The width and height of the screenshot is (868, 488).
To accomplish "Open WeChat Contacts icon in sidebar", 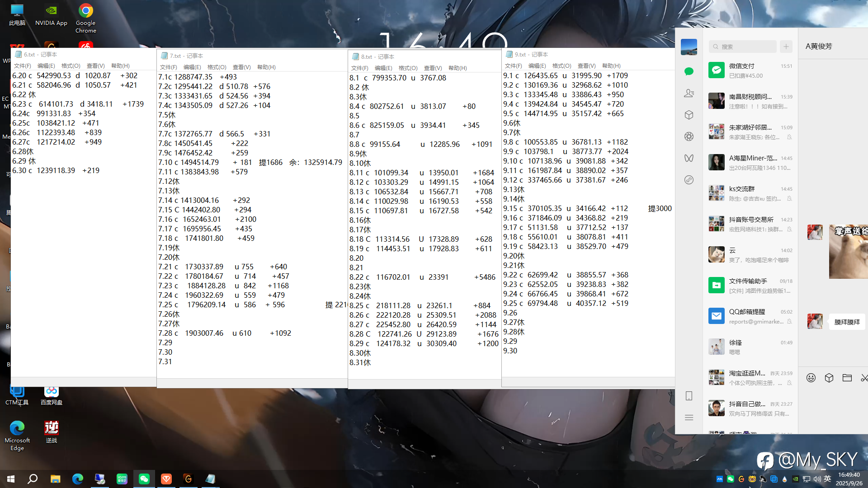I will point(689,93).
